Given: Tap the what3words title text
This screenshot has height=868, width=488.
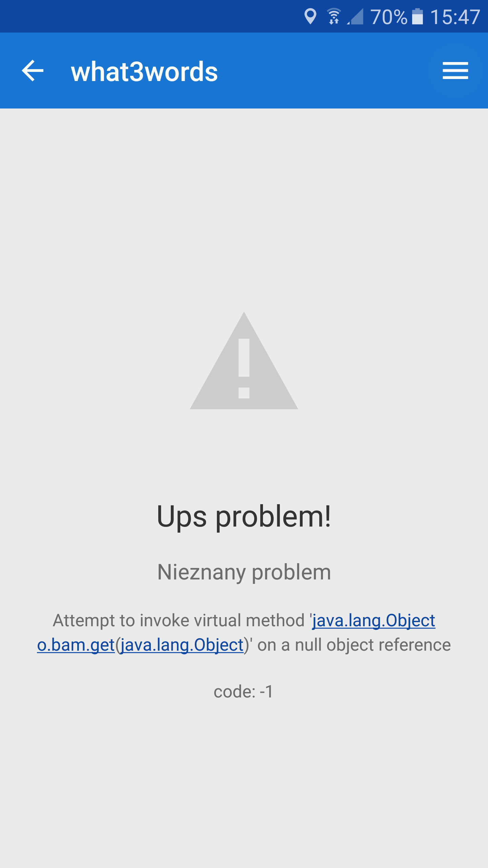Looking at the screenshot, I should [144, 72].
